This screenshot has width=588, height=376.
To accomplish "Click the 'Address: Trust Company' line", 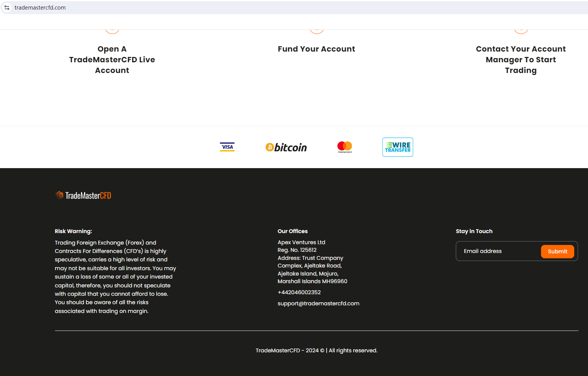I will [x=311, y=258].
